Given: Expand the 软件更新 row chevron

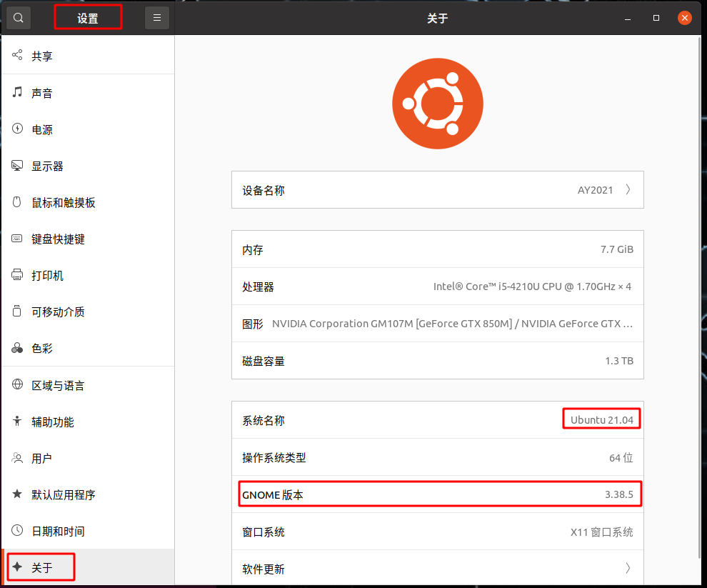Looking at the screenshot, I should click(628, 568).
